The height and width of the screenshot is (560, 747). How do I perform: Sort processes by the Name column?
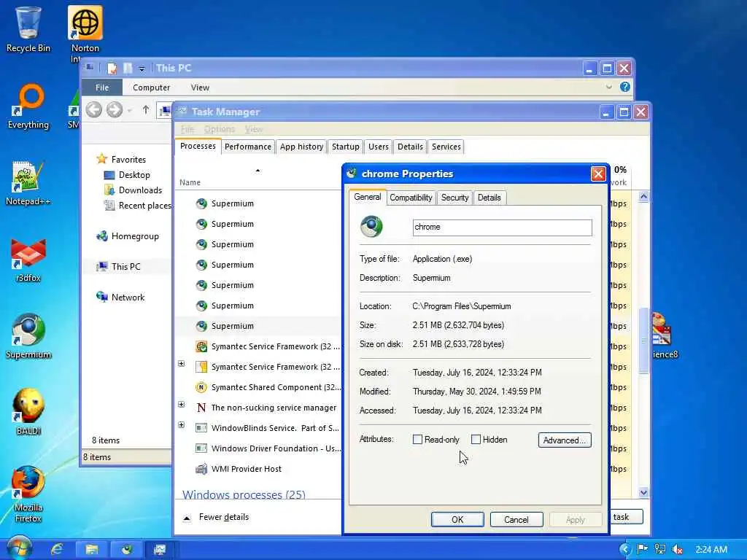[190, 182]
